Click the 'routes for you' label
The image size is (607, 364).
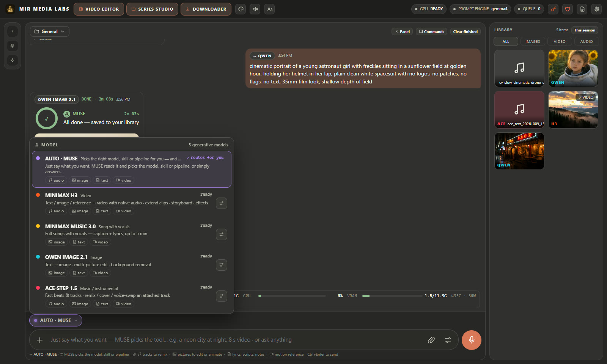coord(205,158)
